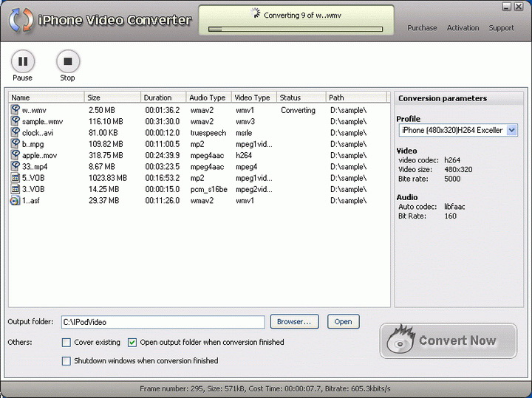Select the 3..VOB file name
This screenshot has width=532, height=398.
(x=33, y=189)
